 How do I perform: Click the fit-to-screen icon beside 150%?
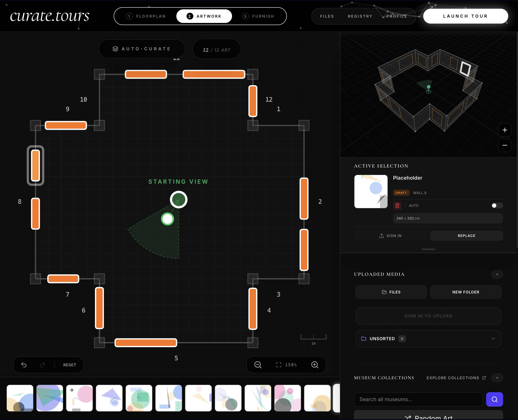tap(279, 365)
